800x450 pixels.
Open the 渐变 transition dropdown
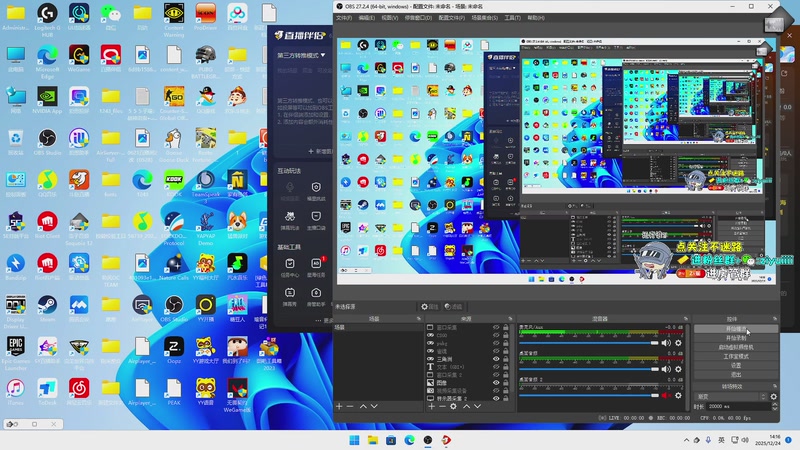(x=731, y=396)
